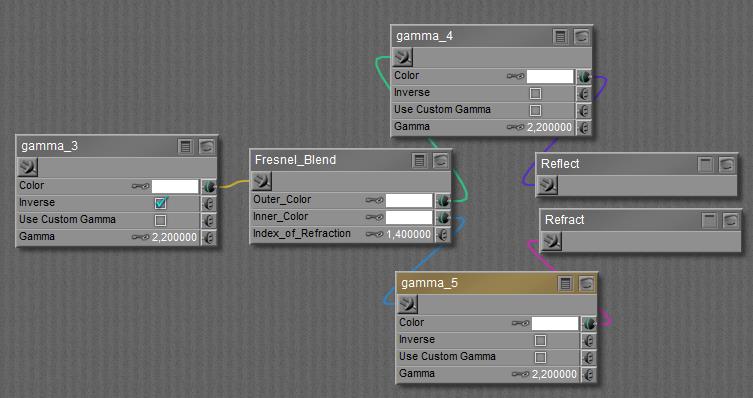
Task: Click the gamma_3 Gamma input socket
Action: click(x=208, y=238)
